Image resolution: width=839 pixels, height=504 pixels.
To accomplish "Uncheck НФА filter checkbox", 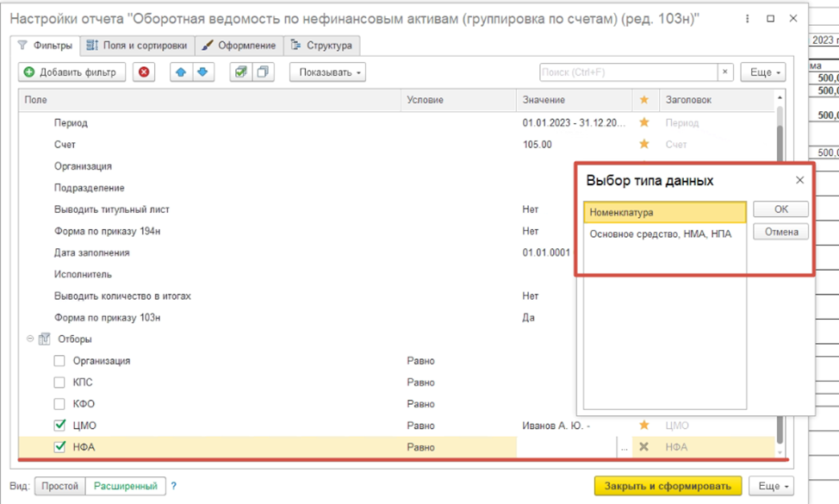I will [59, 447].
